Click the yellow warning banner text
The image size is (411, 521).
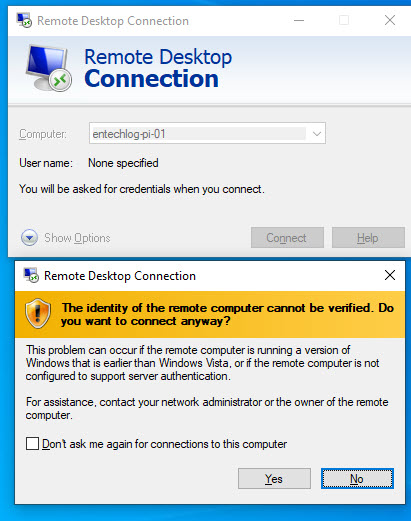228,314
